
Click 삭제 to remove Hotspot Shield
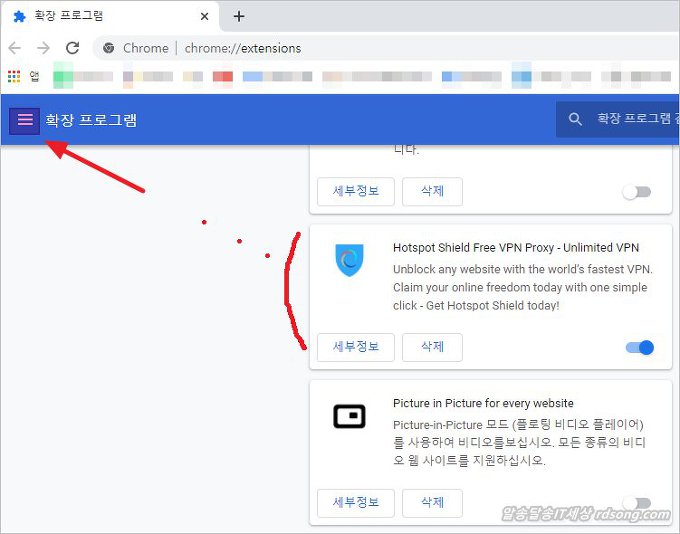432,347
